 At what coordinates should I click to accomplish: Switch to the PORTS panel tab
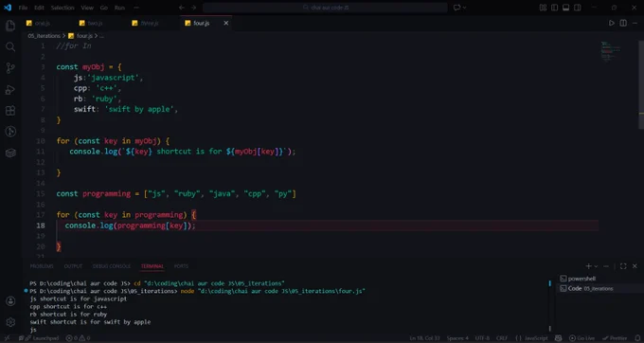pyautogui.click(x=181, y=266)
